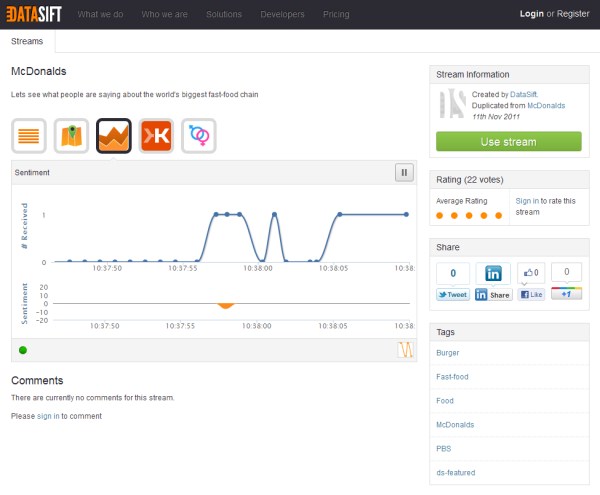The image size is (600, 495).
Task: Open the DataSift creator link
Action: coord(523,94)
